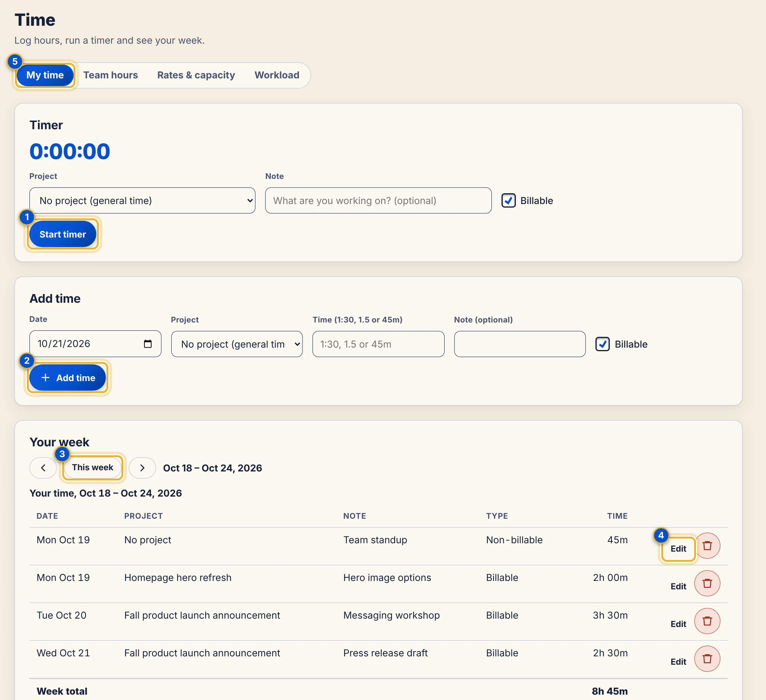Jump to This week
766x700 pixels.
pos(92,468)
